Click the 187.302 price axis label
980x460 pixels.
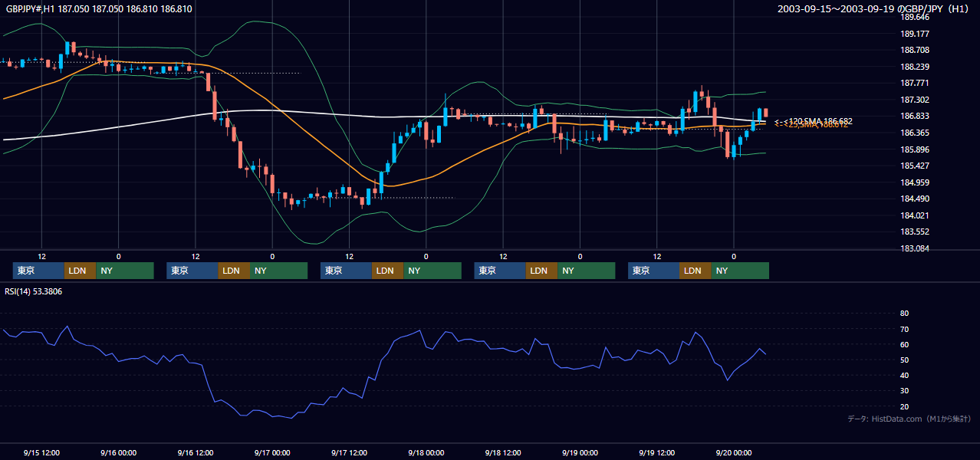pos(915,100)
